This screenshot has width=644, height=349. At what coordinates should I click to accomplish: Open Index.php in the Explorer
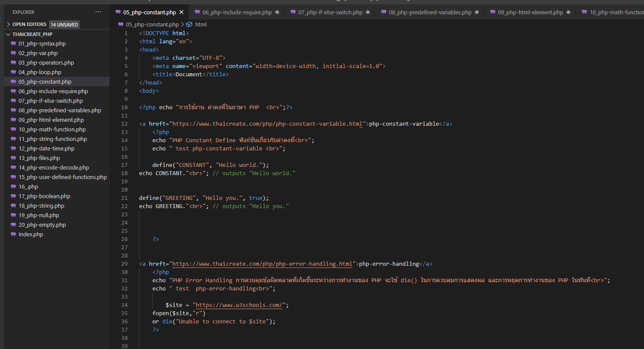pos(31,234)
